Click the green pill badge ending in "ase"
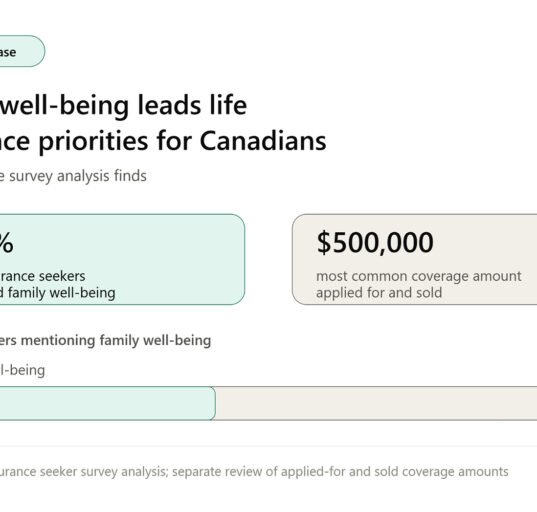 [22, 51]
